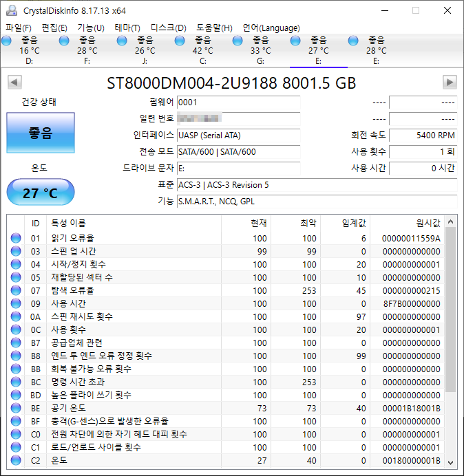464x476 pixels.
Task: Open the 파일(F) menu
Action: click(x=19, y=28)
